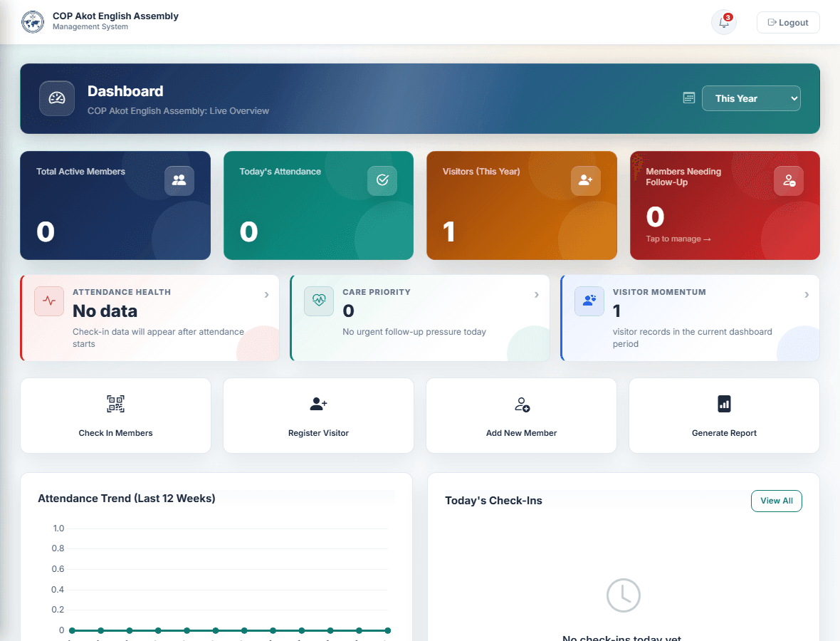Expand Visitor Momentum with its chevron

807,295
